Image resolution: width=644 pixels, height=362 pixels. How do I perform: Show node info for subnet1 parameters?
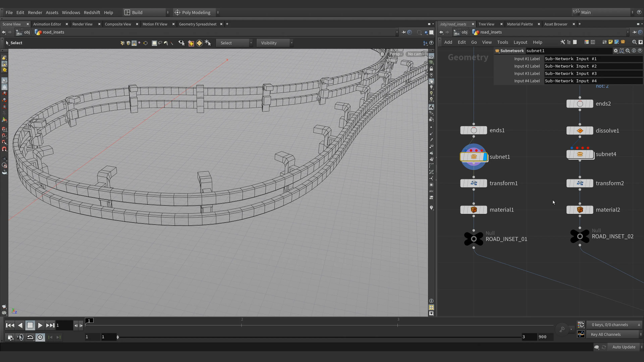(x=634, y=51)
